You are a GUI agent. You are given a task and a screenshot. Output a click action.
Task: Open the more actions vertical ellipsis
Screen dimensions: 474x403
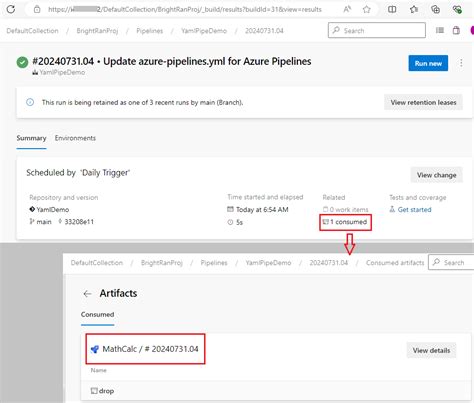pyautogui.click(x=461, y=63)
